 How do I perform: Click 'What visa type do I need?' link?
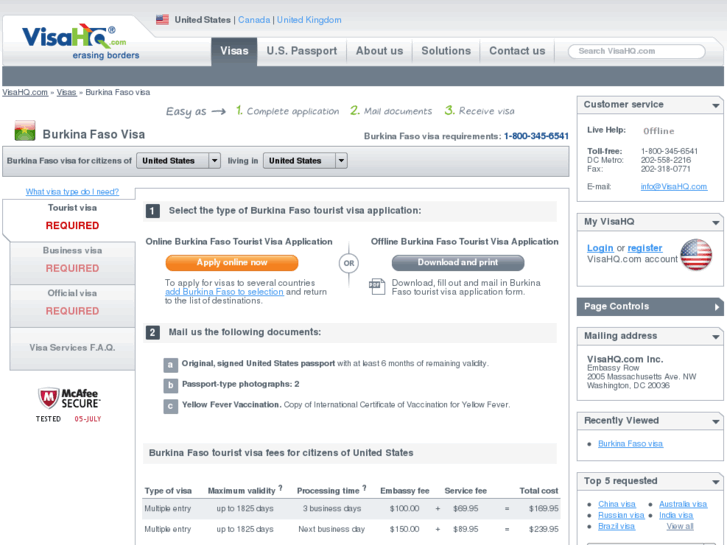coord(72,192)
